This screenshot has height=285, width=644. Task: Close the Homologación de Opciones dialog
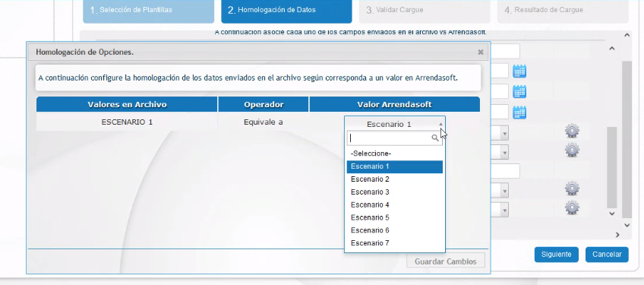(x=481, y=52)
